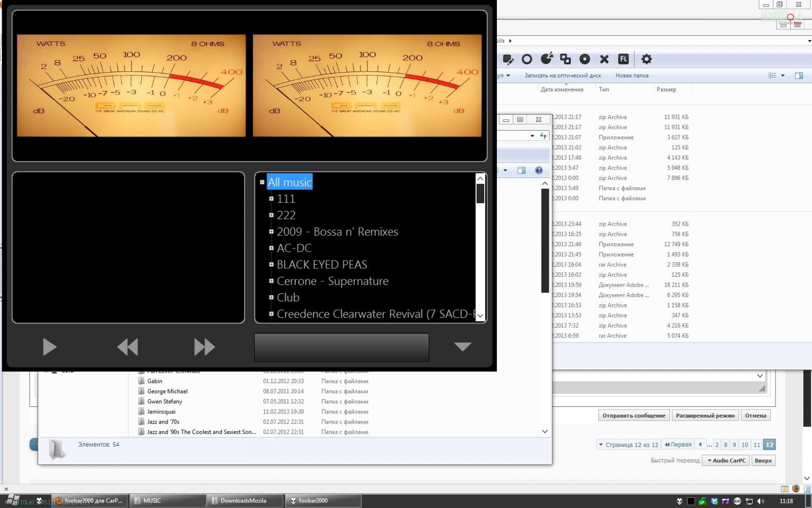Click the refresh icon in the MUSIC window address bar

pyautogui.click(x=544, y=136)
